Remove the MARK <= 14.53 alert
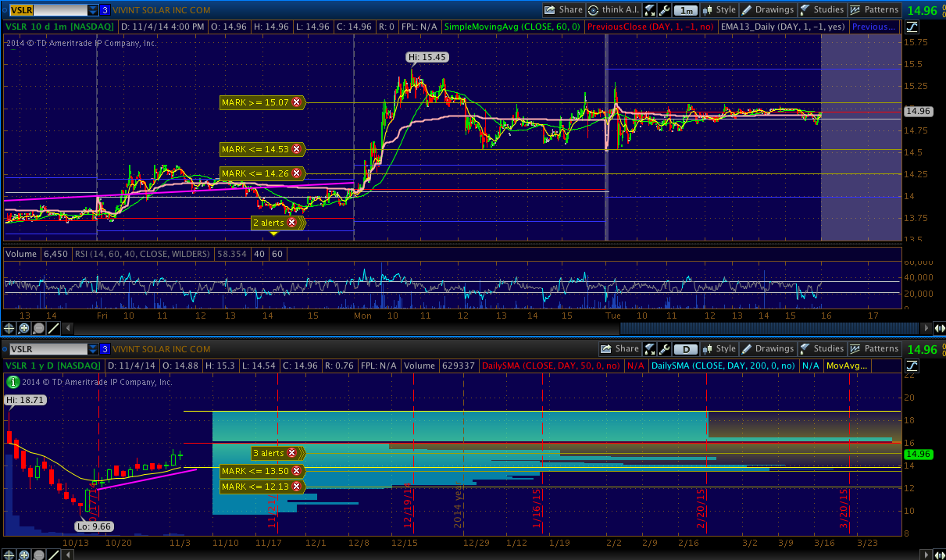 tap(296, 149)
